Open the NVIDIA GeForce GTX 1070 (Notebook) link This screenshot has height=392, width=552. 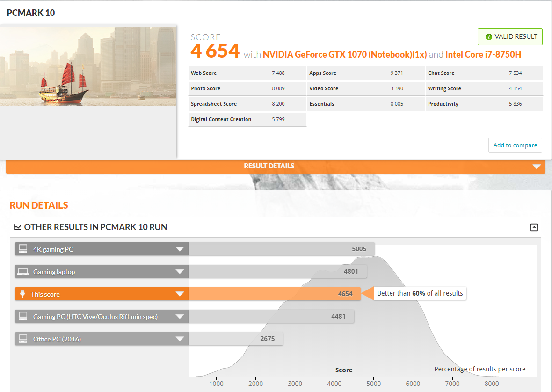(345, 55)
